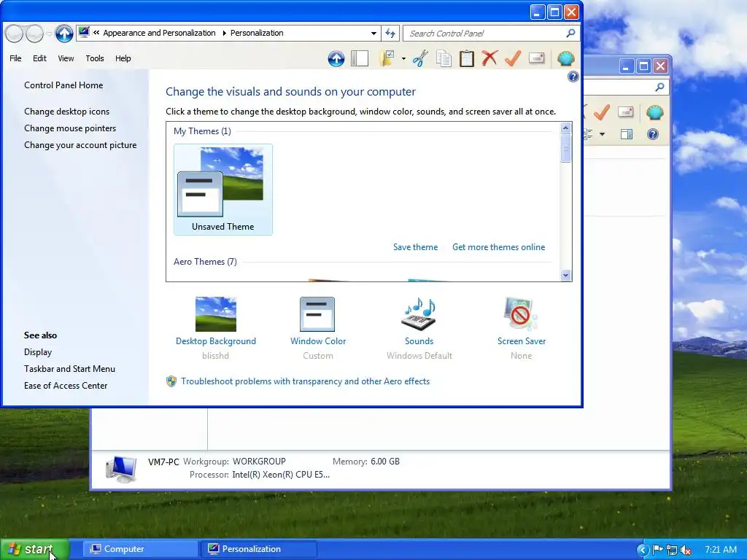Viewport: 747px width, 560px height.
Task: Click the red X Delete icon
Action: click(x=489, y=58)
